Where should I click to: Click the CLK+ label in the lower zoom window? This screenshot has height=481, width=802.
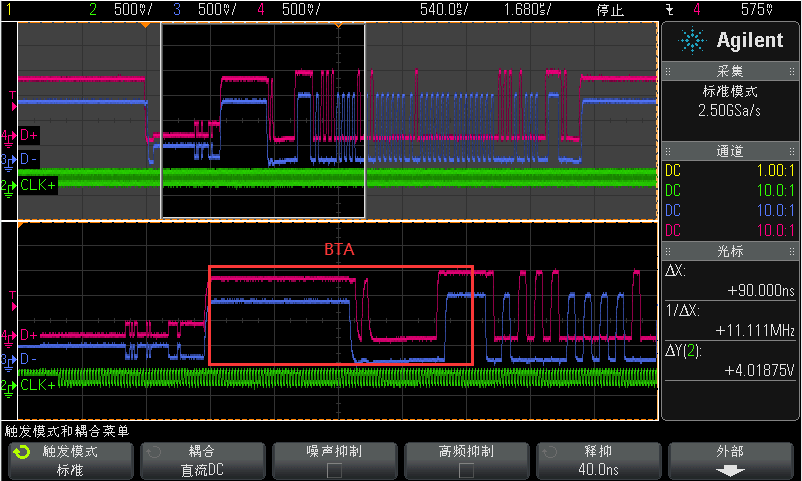pos(38,384)
